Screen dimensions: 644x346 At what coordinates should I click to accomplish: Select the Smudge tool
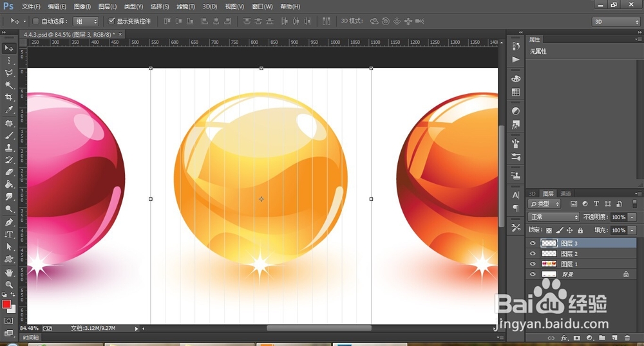8,197
